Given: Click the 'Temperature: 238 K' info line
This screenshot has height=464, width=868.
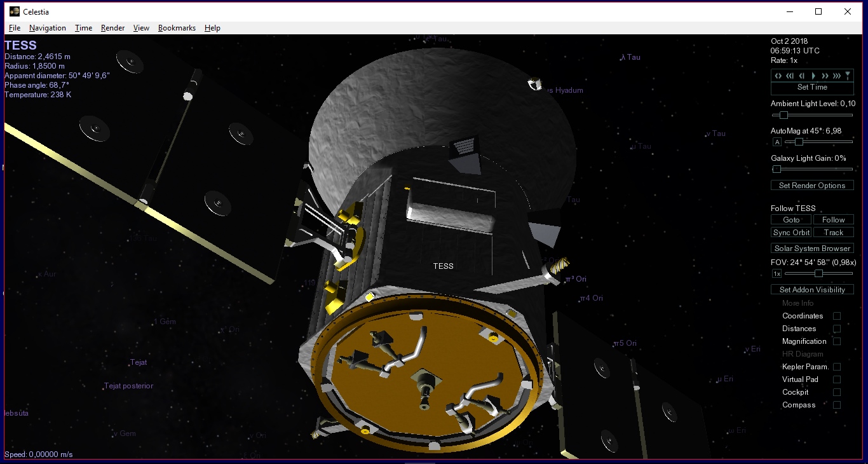Looking at the screenshot, I should coord(38,95).
